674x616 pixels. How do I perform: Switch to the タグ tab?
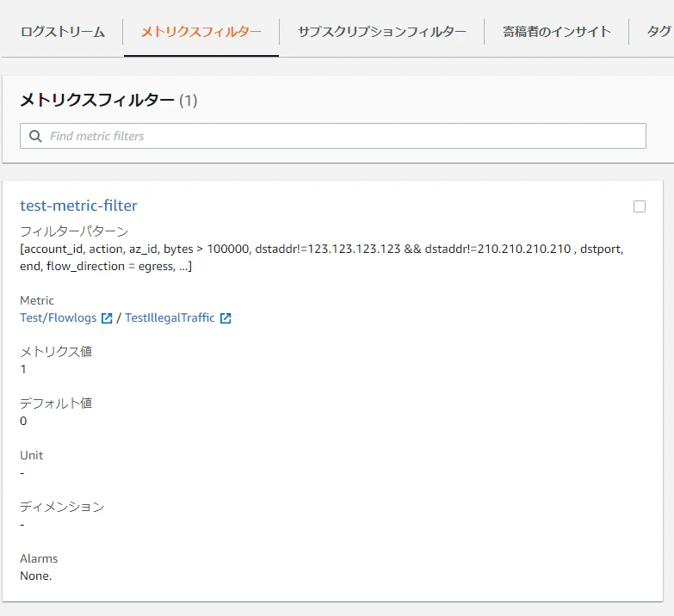659,32
